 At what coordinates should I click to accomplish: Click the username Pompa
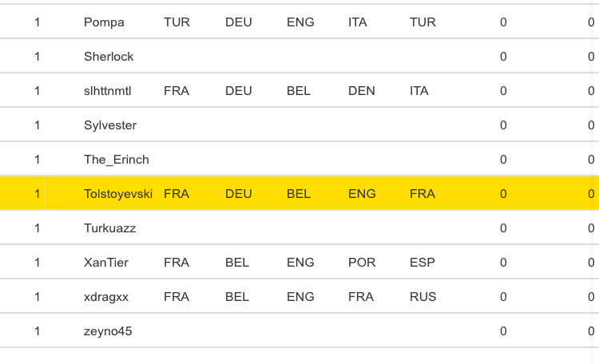click(x=104, y=22)
